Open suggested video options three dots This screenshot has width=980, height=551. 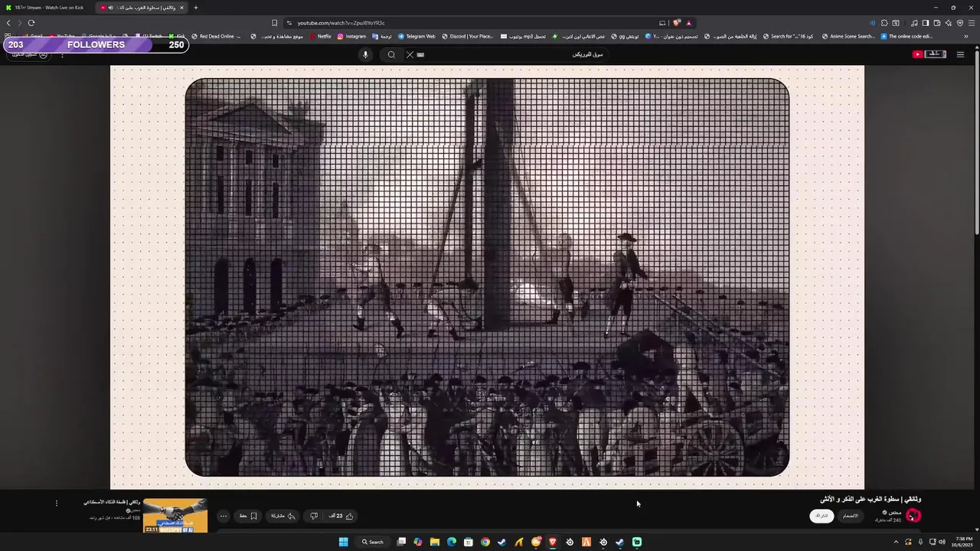[56, 504]
